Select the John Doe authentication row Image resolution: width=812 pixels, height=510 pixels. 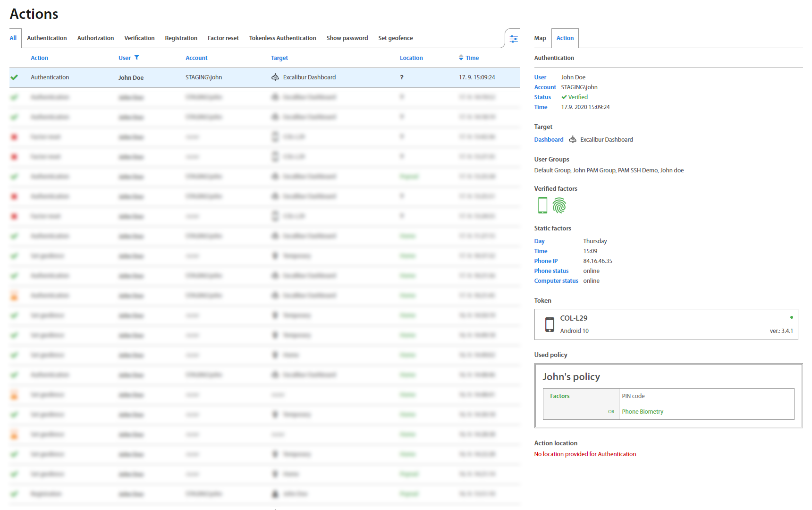tap(264, 77)
